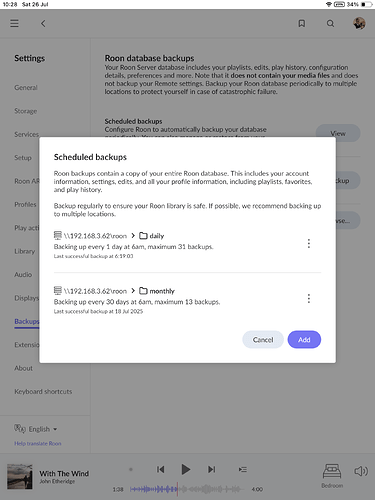Open the user profile avatar
The height and width of the screenshot is (500, 375).
pos(359,23)
